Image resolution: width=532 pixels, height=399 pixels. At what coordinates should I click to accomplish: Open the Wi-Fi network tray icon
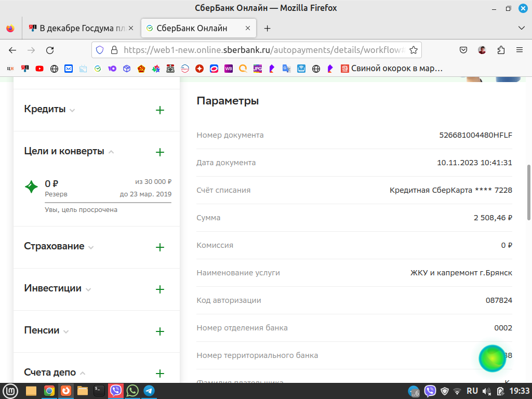[x=457, y=391]
